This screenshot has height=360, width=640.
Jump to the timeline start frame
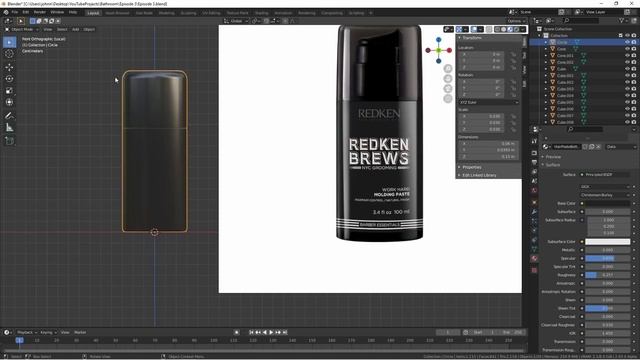pyautogui.click(x=251, y=332)
